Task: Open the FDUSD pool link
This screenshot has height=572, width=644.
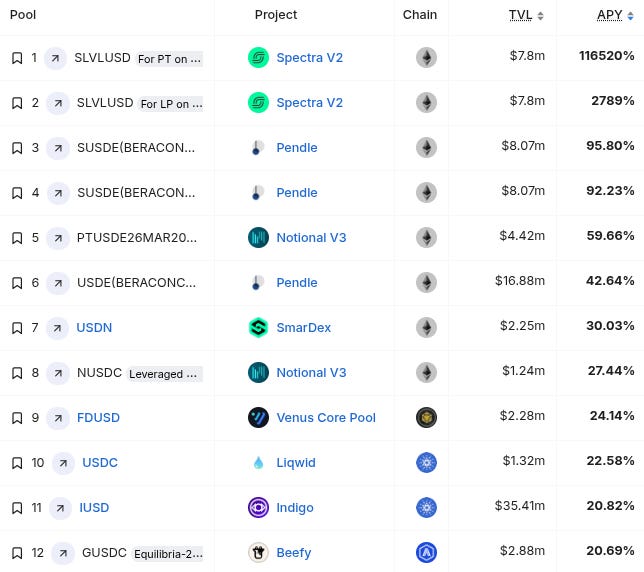Action: (98, 418)
